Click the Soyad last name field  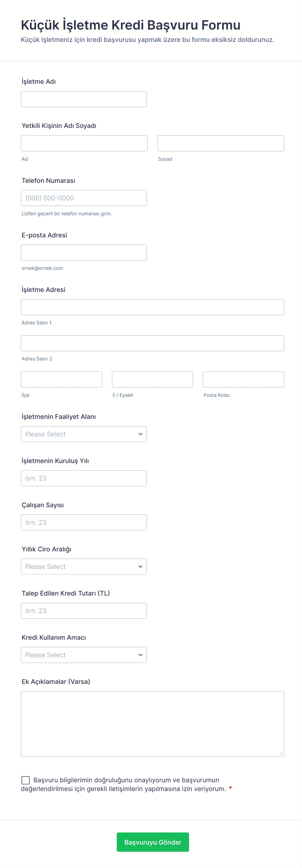[x=220, y=143]
